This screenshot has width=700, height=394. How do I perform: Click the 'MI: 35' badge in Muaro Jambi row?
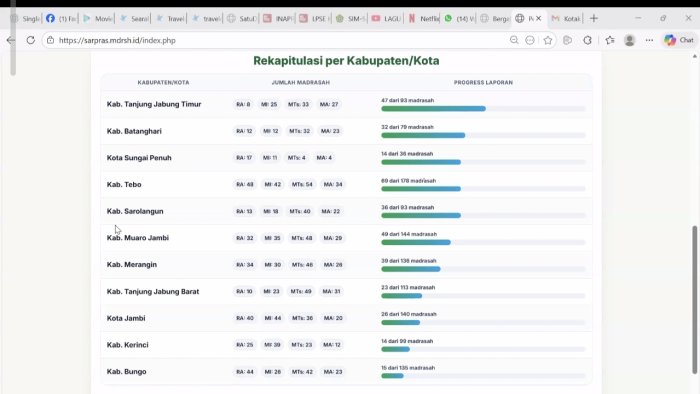tap(272, 238)
